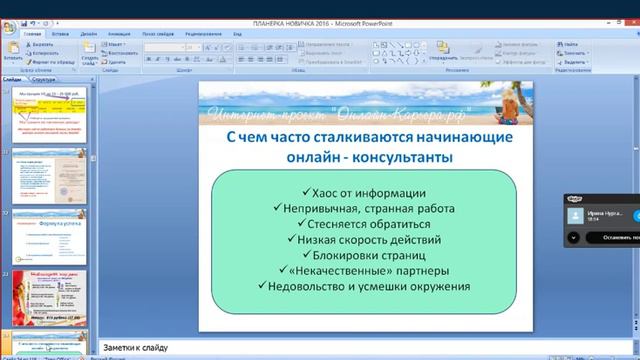The width and height of the screenshot is (640, 360).
Task: Apply bold formatting
Action: pos(149,60)
